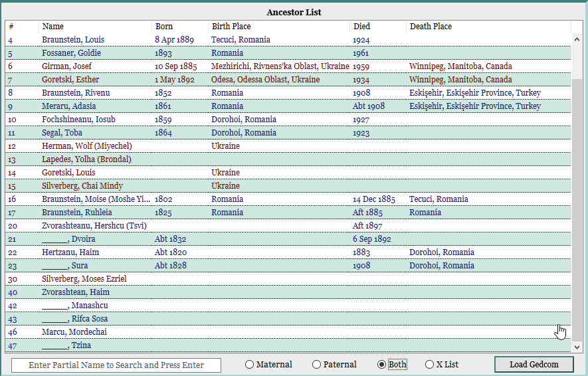The width and height of the screenshot is (588, 376).
Task: Select the Rifca Sosa row
Action: [288, 319]
